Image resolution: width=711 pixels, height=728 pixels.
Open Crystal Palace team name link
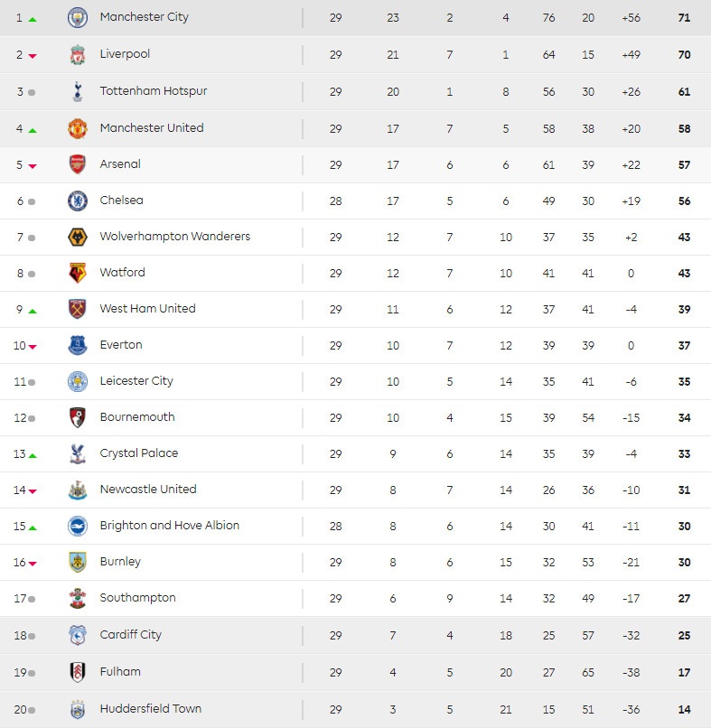click(139, 453)
